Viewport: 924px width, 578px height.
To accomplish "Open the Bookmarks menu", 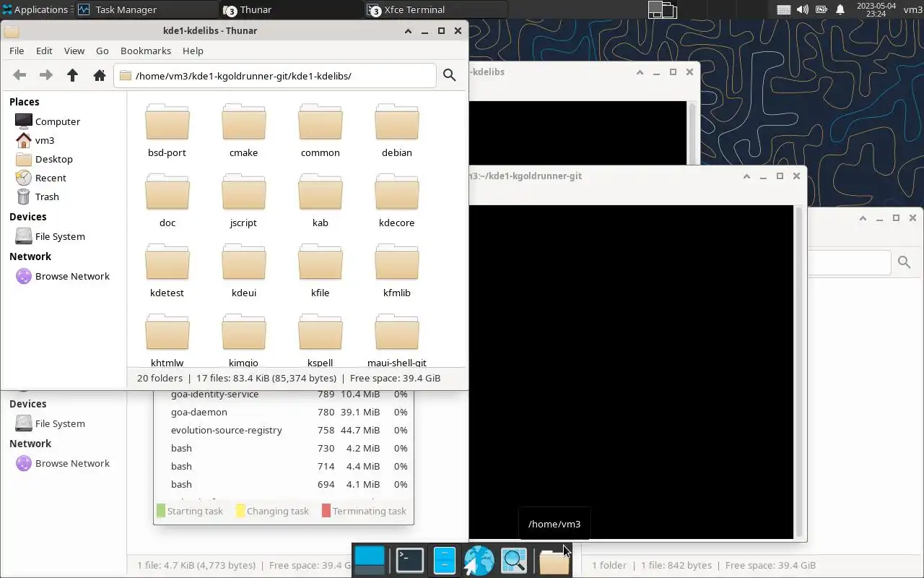I will 146,51.
